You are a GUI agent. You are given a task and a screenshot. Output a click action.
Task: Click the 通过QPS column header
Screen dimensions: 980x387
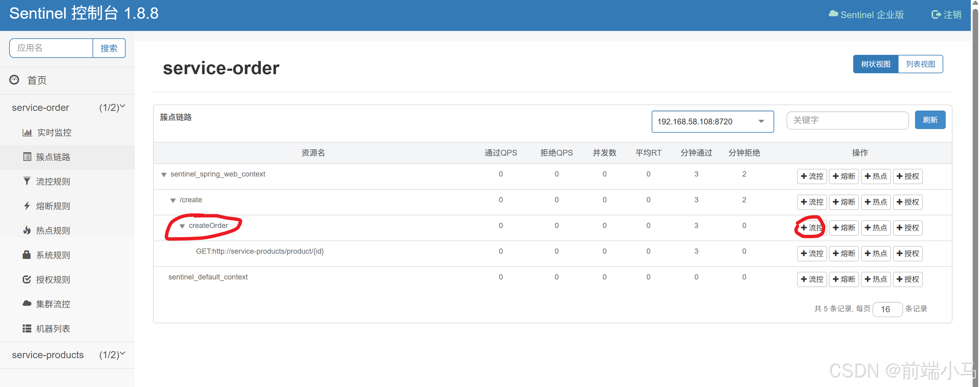click(501, 153)
